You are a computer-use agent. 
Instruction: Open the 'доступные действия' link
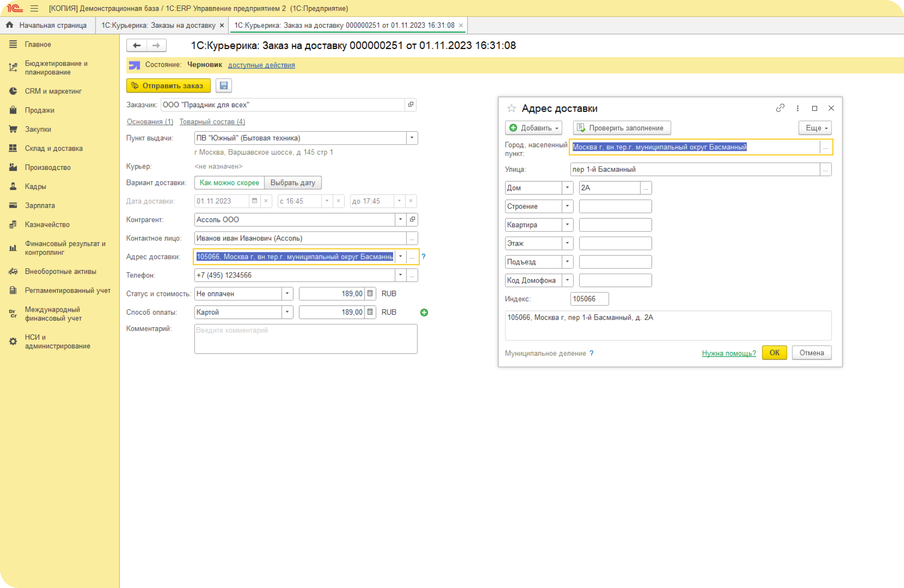(x=261, y=65)
